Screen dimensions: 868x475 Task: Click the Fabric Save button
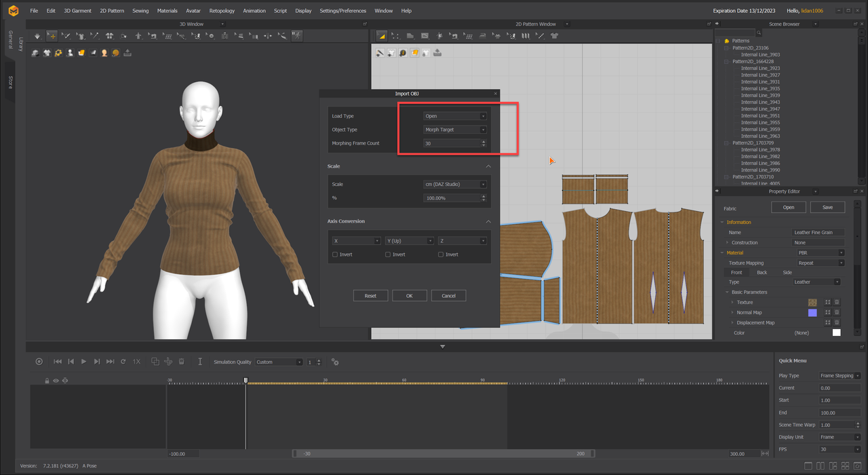pyautogui.click(x=827, y=207)
